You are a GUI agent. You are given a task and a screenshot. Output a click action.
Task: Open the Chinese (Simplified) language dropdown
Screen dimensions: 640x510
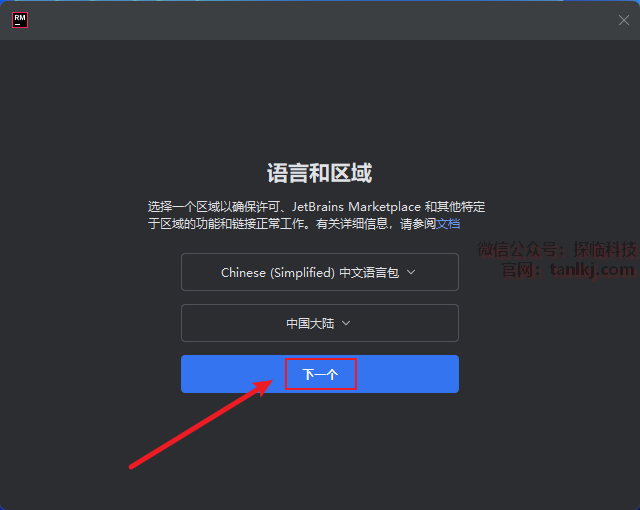[320, 272]
